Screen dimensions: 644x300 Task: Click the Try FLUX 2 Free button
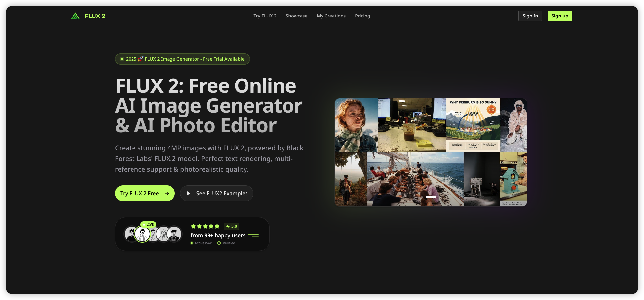click(145, 193)
